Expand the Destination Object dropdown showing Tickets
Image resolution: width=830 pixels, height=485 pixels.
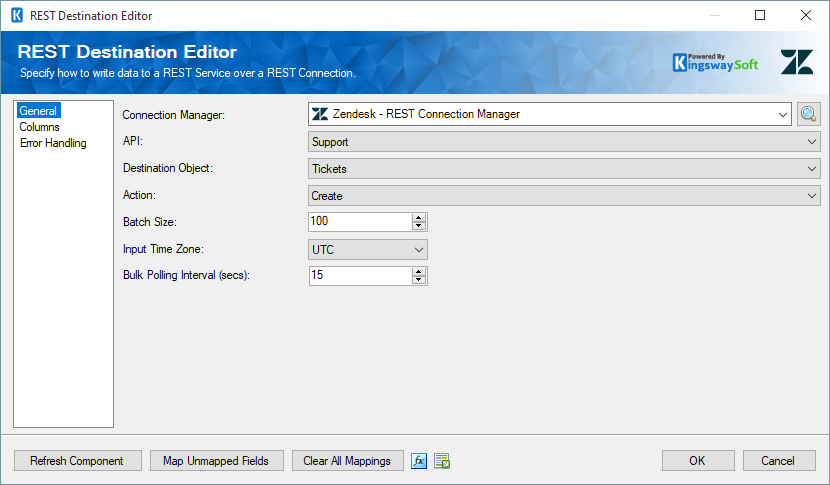tap(811, 169)
